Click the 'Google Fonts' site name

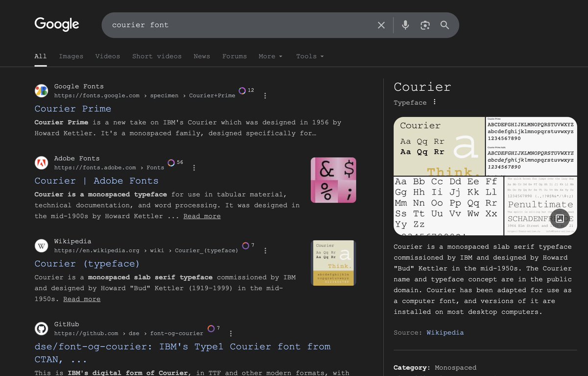tap(79, 86)
